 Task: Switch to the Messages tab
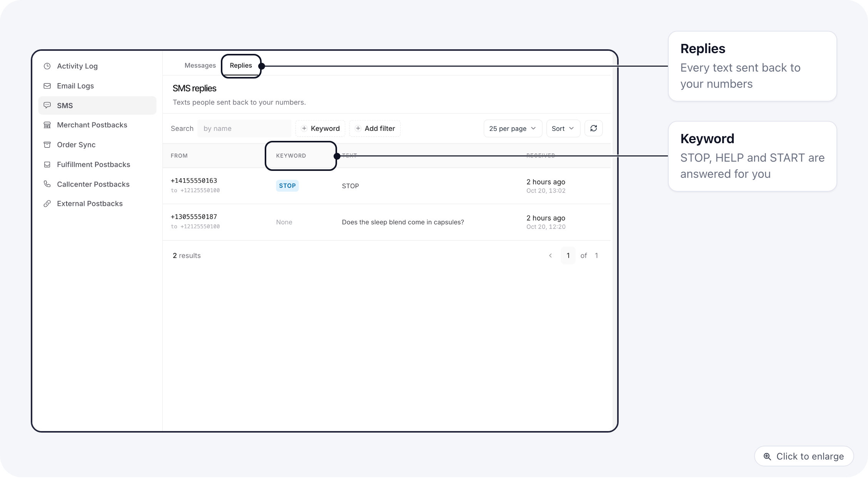tap(200, 65)
